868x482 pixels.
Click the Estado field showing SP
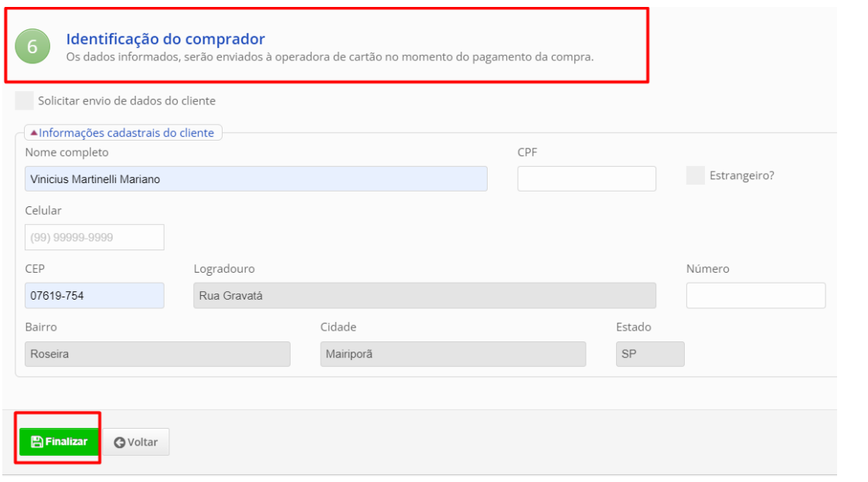pyautogui.click(x=650, y=354)
